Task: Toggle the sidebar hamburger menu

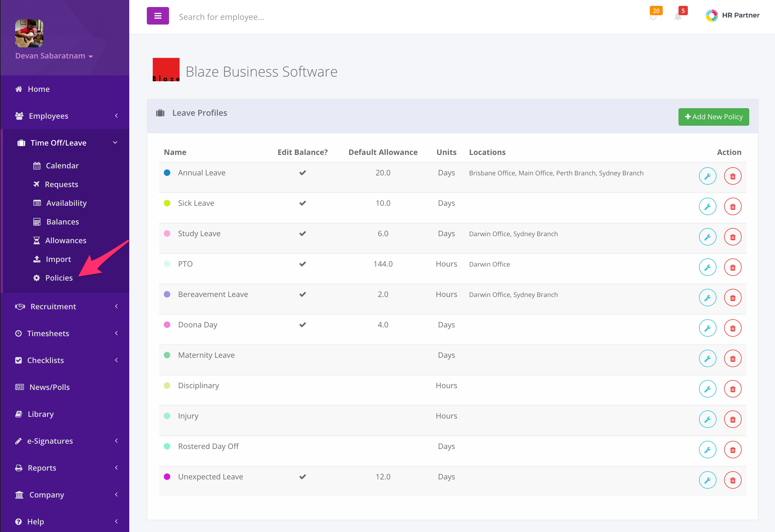Action: click(x=158, y=16)
